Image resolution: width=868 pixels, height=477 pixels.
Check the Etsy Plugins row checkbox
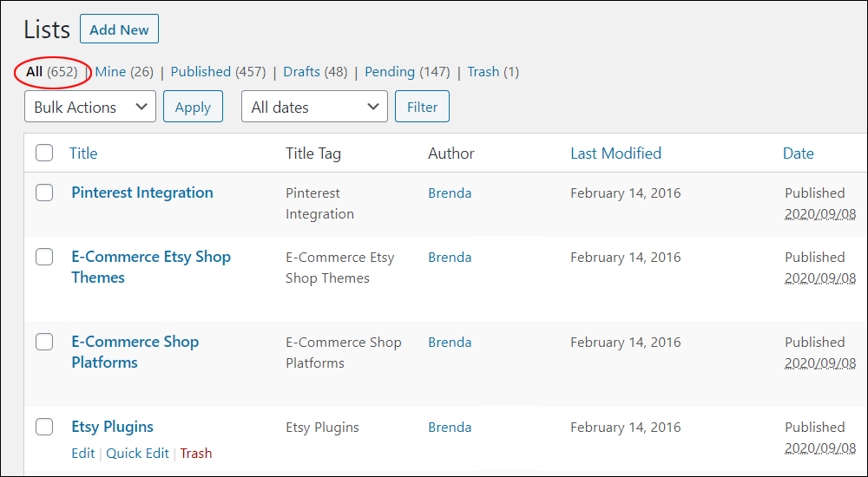44,427
